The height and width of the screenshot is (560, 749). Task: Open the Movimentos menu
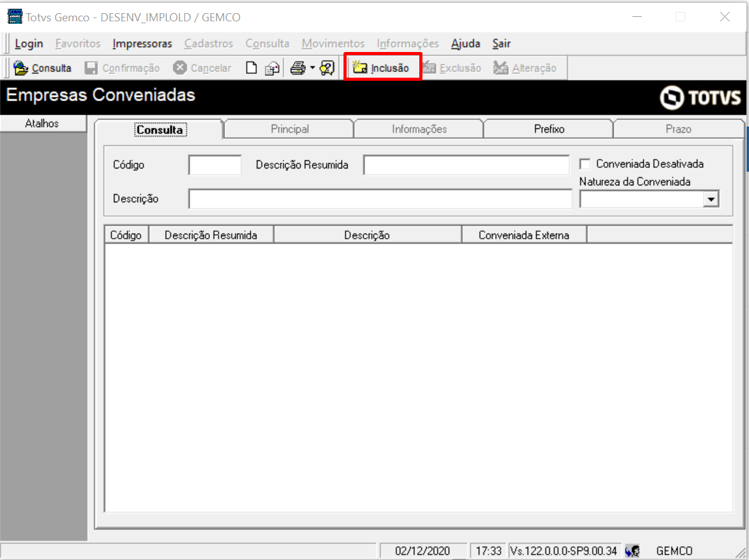333,43
